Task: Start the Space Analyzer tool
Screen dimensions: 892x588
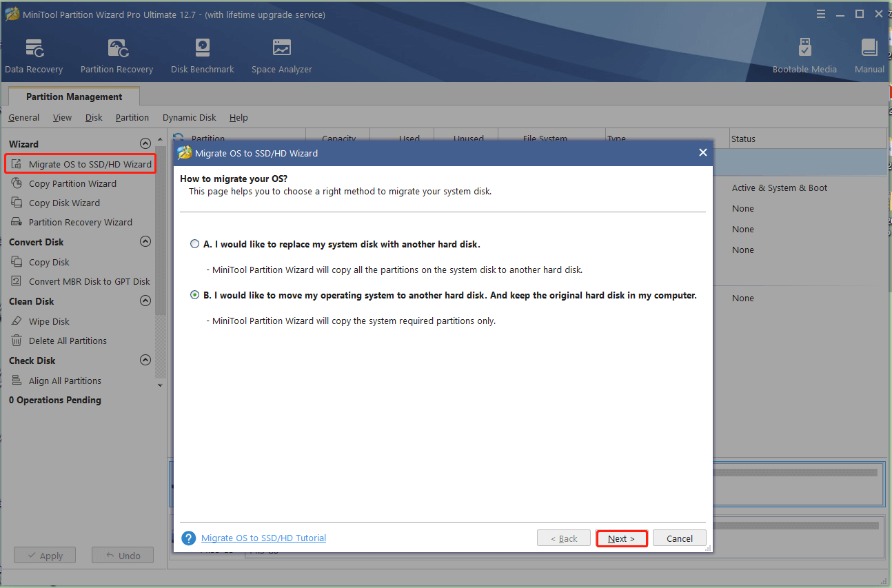Action: (x=281, y=57)
